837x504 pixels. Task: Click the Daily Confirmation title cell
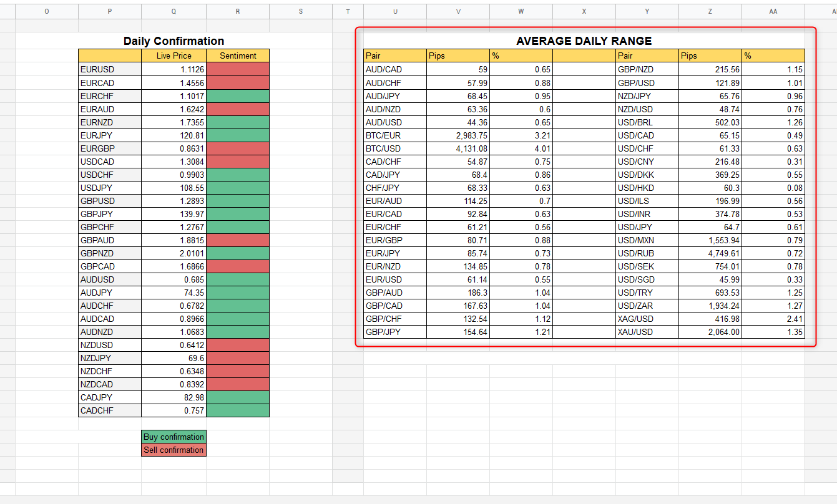click(x=174, y=41)
